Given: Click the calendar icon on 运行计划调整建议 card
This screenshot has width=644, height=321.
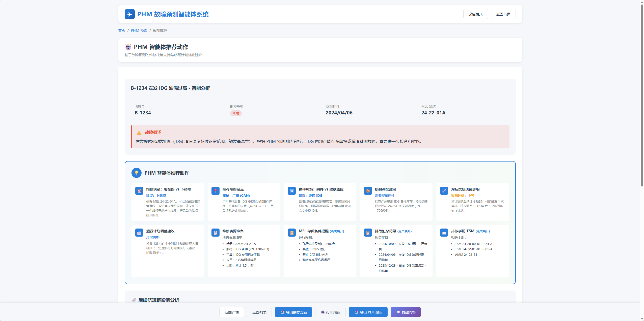Looking at the screenshot, I should (x=139, y=233).
